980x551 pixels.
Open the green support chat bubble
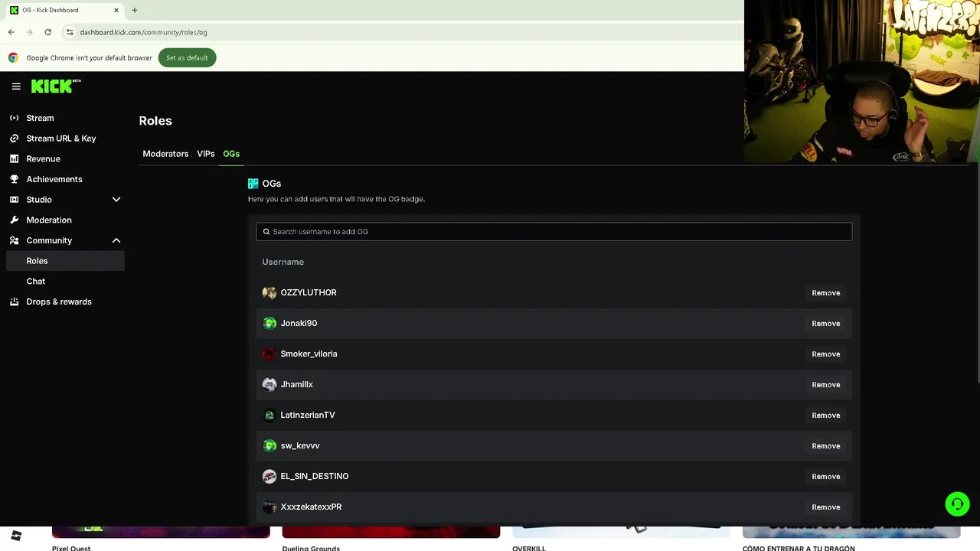957,504
